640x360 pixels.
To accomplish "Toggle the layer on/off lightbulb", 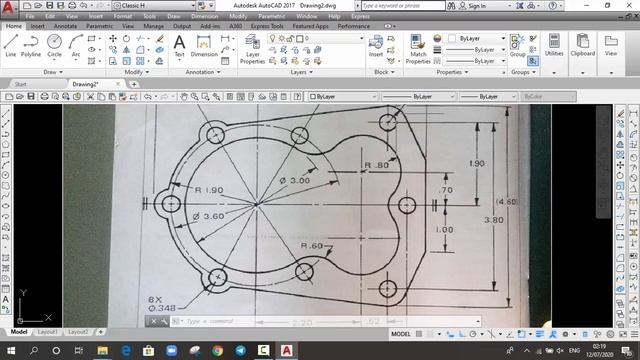I will pos(273,38).
